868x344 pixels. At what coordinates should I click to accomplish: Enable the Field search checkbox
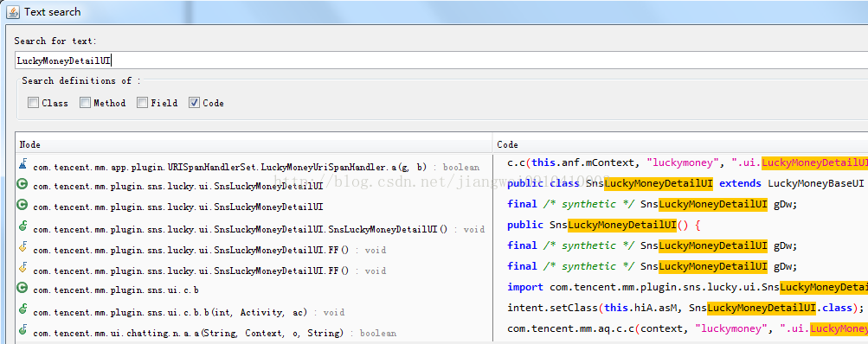[x=143, y=102]
